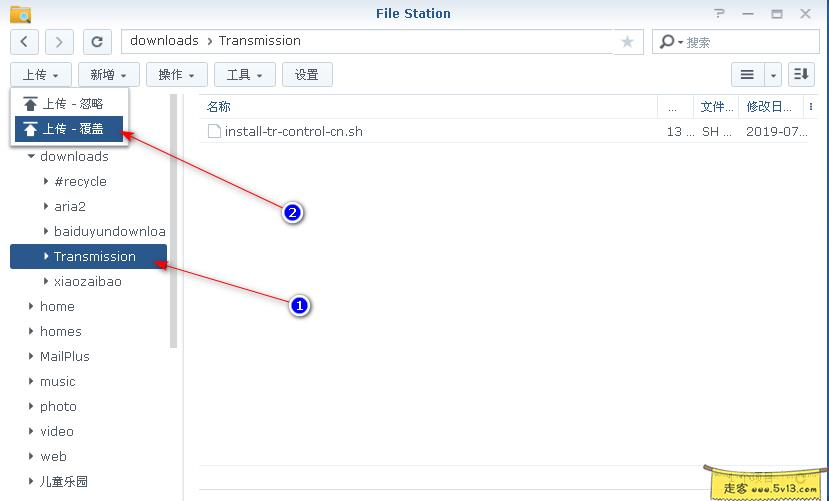829x501 pixels.
Task: Click the 设置 button
Action: tap(307, 75)
